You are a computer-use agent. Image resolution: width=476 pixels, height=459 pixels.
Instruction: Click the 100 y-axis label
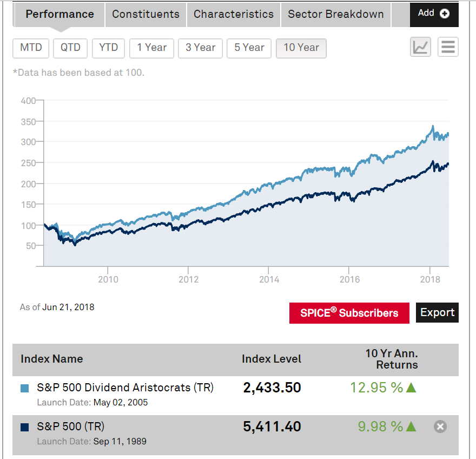pos(28,226)
